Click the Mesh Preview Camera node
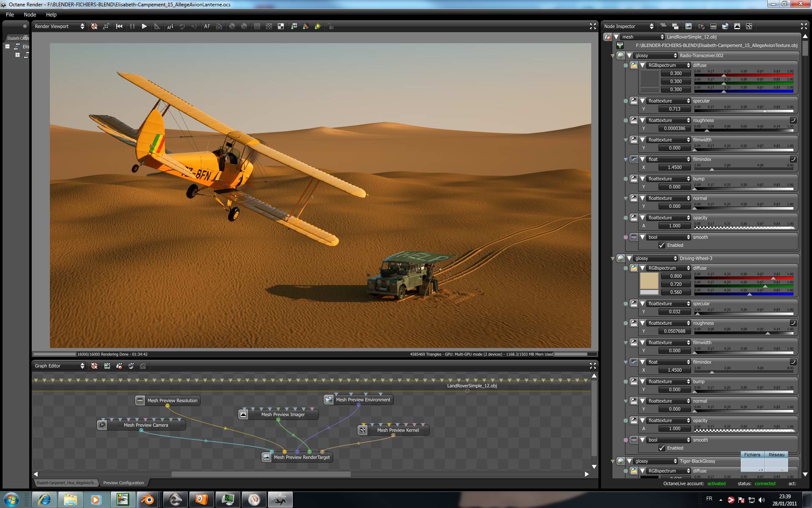This screenshot has width=812, height=508. pyautogui.click(x=145, y=425)
